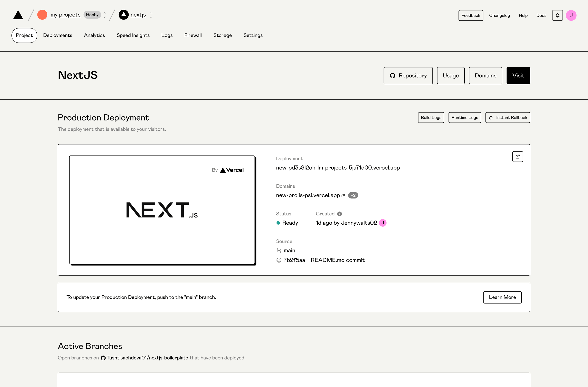Image resolution: width=588 pixels, height=387 pixels.
Task: Switch to the Firewall tab
Action: pyautogui.click(x=193, y=35)
